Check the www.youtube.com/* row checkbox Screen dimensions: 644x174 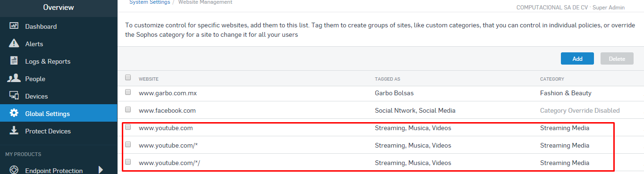[x=128, y=144]
